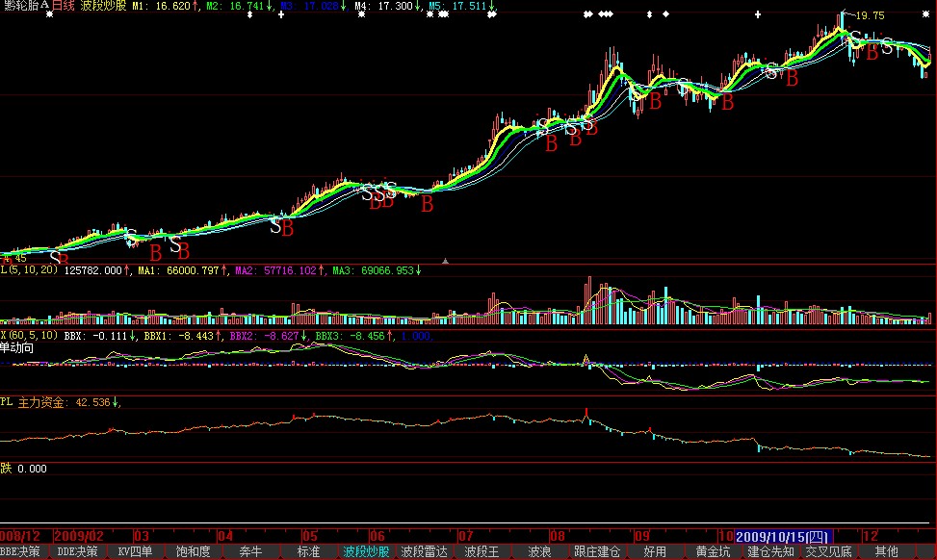Switch to the 建仓先知 tab
937x560 pixels.
click(x=770, y=552)
